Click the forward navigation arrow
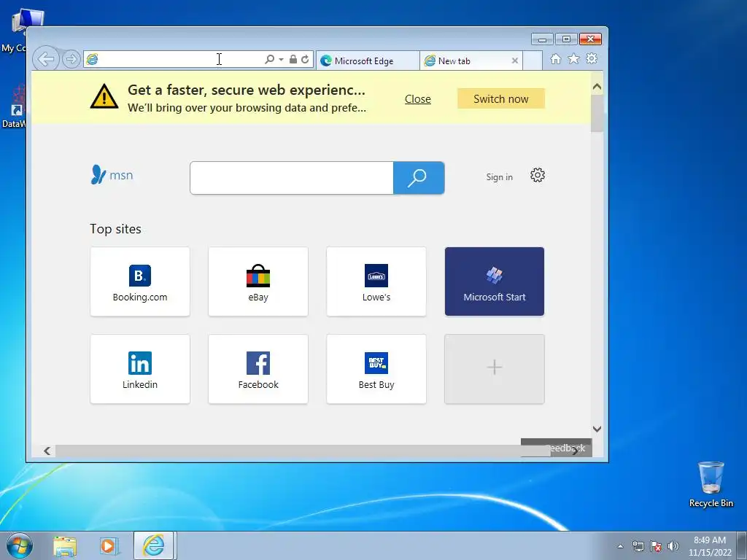747x560 pixels. tap(71, 59)
